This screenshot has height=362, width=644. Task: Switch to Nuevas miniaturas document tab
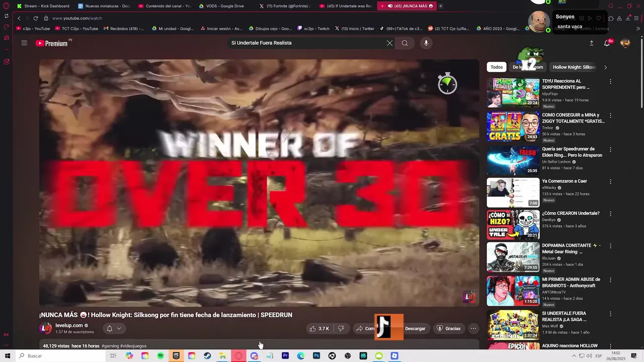(104, 6)
